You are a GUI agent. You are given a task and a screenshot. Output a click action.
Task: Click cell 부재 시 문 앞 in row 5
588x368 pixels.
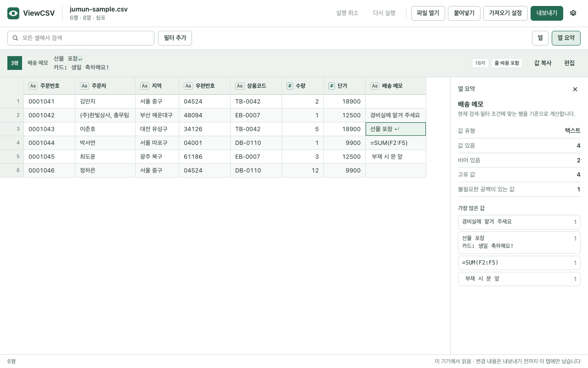[396, 157]
